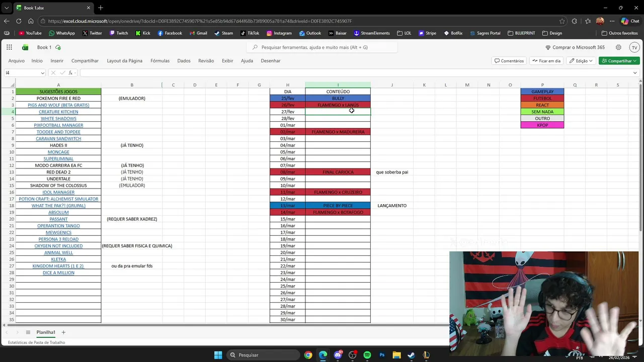Open Photoshop from the taskbar

click(x=382, y=355)
